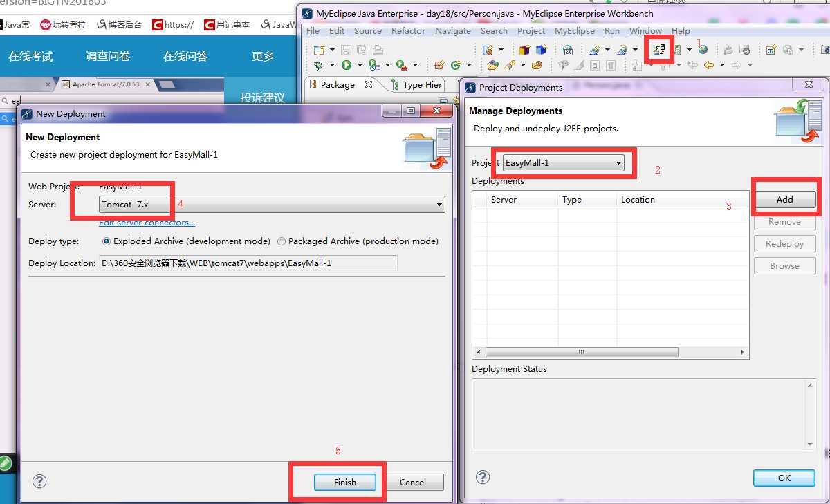
Task: Click help icon in New Deployment dialog
Action: click(39, 482)
